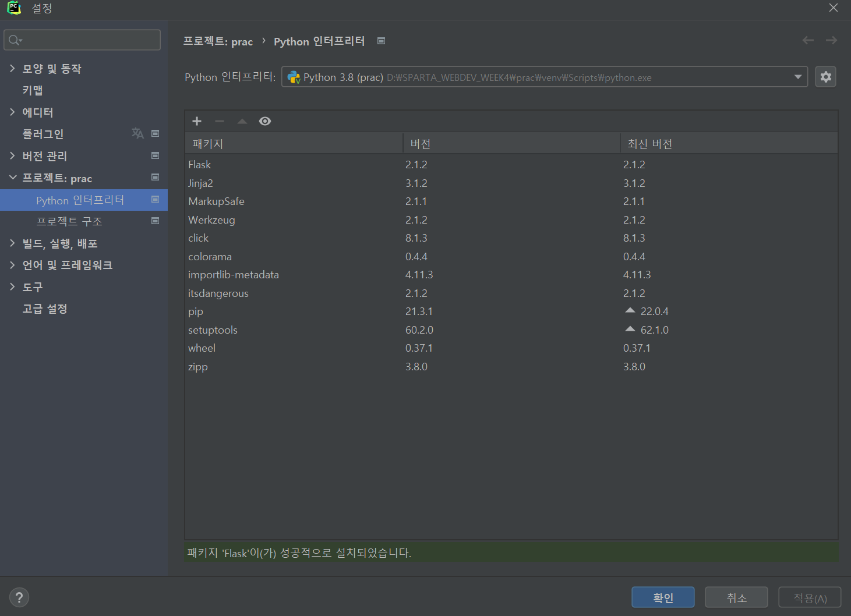Click the 적용(A) button
Image resolution: width=851 pixels, height=616 pixels.
[x=810, y=597]
